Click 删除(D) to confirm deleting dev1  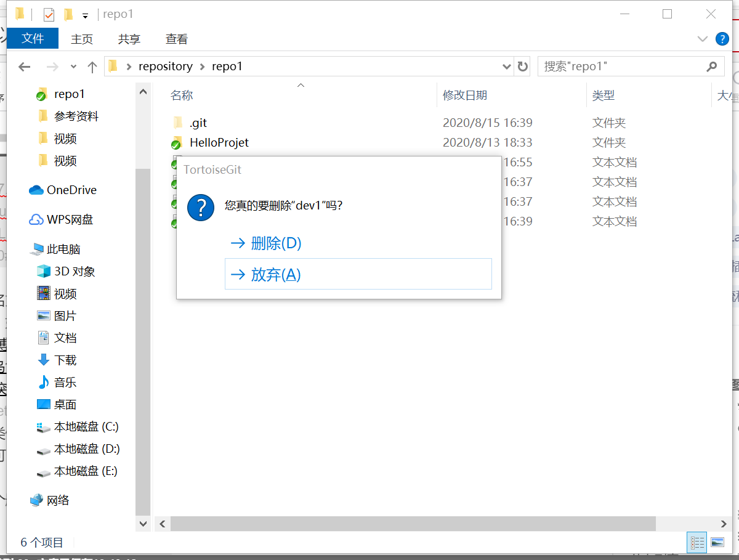(275, 243)
